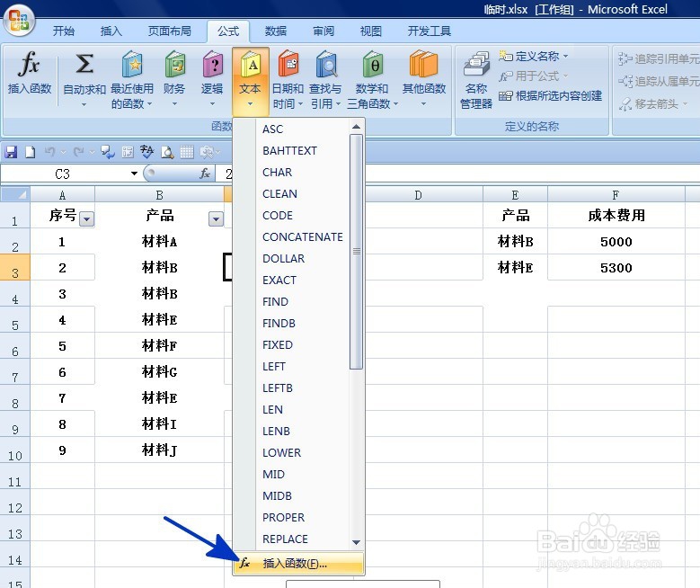Switch to the 数据 (Data) tab

click(276, 31)
